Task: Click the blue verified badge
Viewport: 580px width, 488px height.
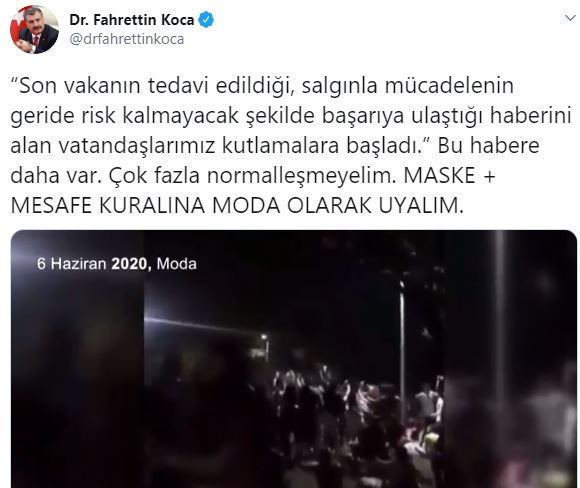Action: click(x=206, y=20)
